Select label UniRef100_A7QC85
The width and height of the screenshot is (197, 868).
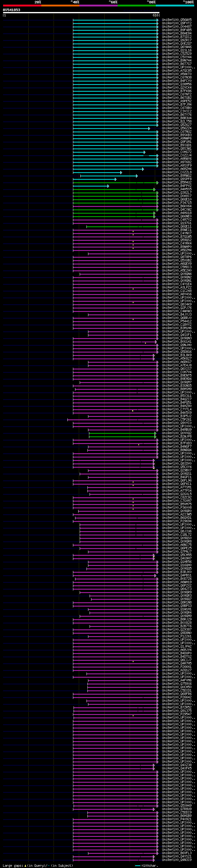177,71
